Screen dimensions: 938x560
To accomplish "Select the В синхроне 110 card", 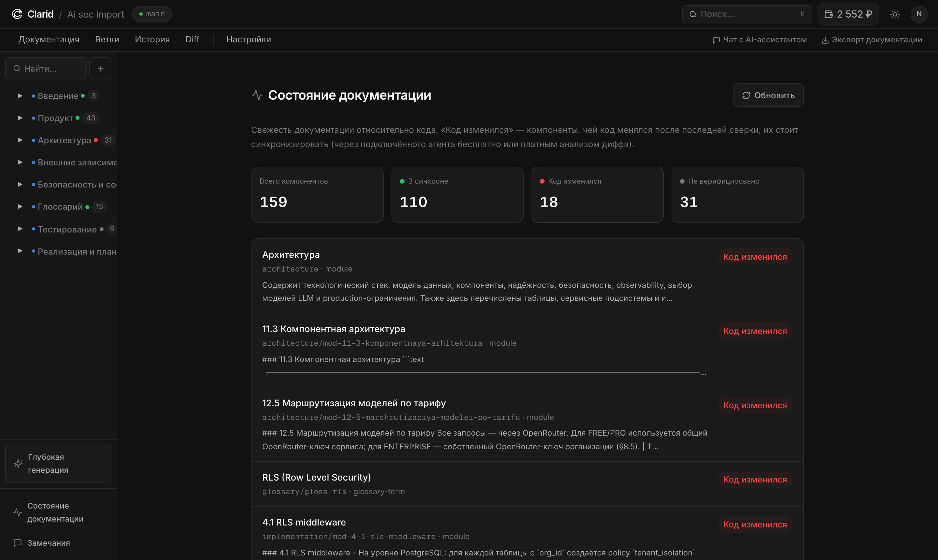I will (457, 195).
